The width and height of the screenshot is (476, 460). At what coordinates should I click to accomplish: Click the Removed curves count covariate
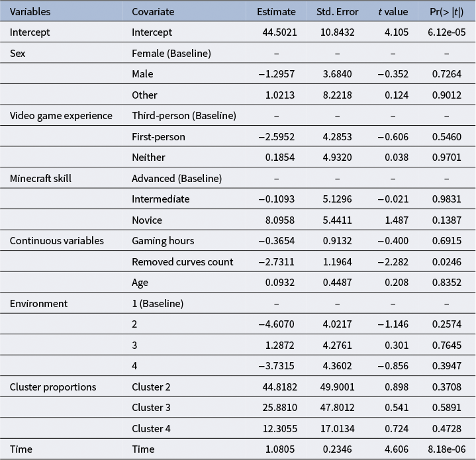(x=183, y=262)
